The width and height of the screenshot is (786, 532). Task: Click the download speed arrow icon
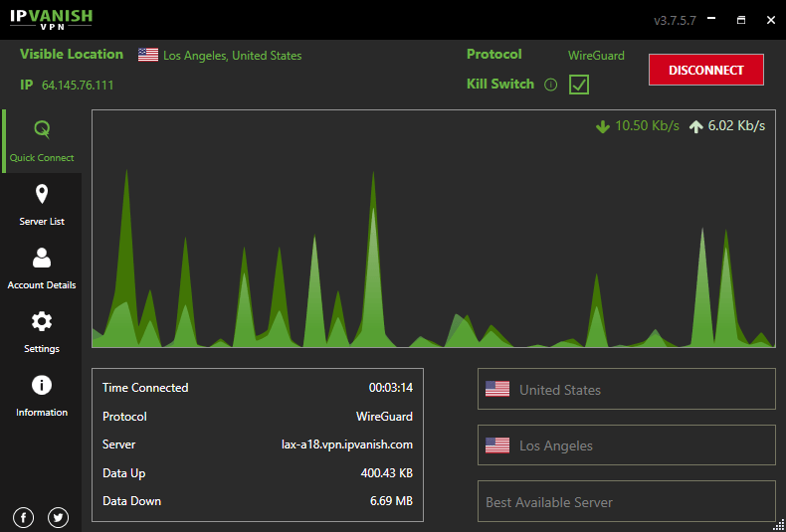click(x=603, y=126)
